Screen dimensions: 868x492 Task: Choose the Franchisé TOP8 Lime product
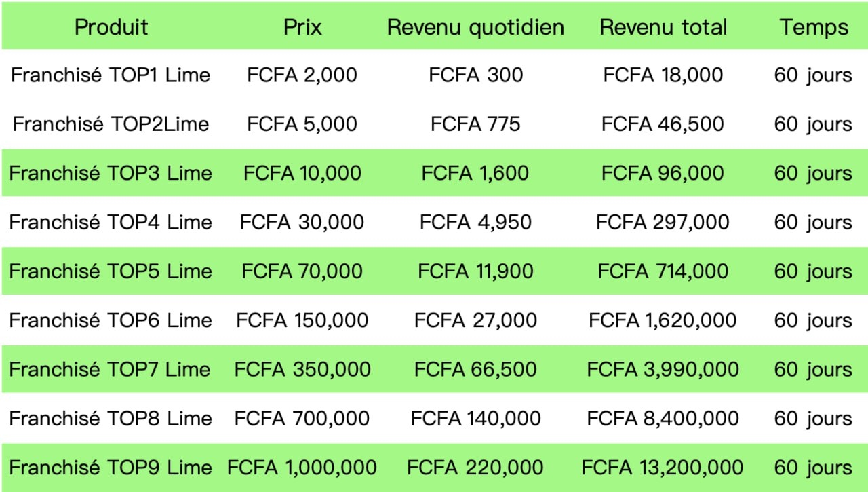point(111,419)
